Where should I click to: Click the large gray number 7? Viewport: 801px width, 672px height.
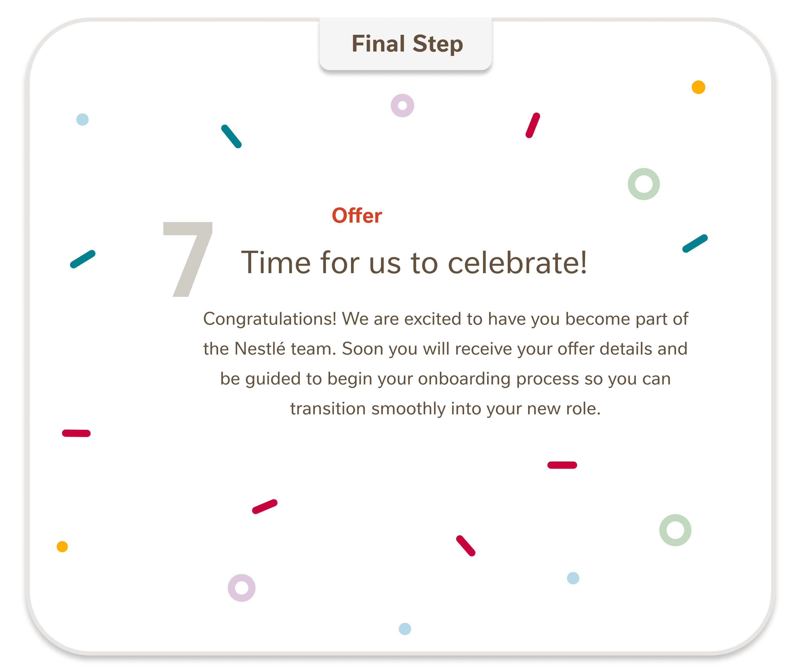pos(187,259)
